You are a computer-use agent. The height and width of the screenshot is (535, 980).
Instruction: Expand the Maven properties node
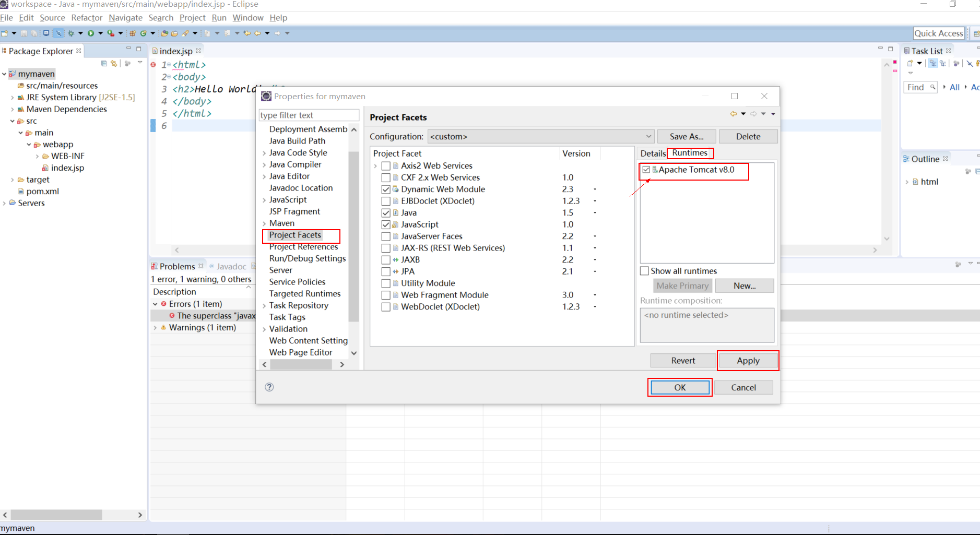tap(264, 223)
